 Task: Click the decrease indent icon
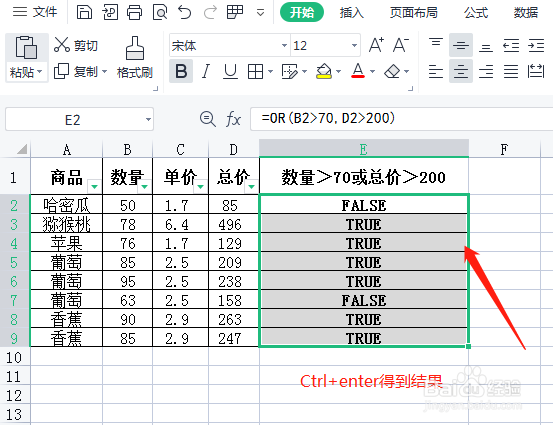pos(511,45)
